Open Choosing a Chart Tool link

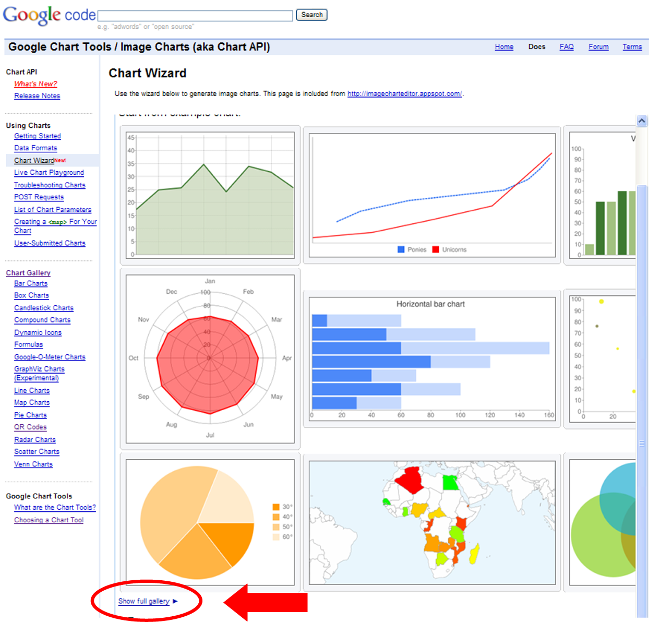[49, 520]
